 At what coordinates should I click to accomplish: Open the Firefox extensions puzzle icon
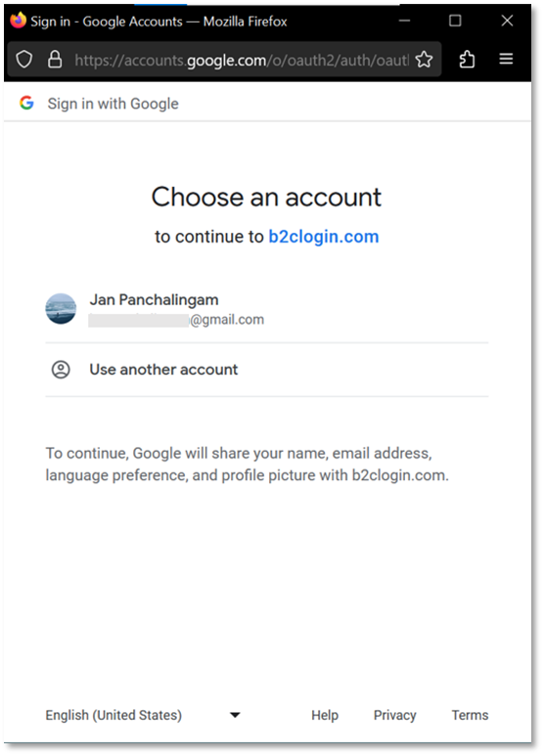tap(467, 60)
